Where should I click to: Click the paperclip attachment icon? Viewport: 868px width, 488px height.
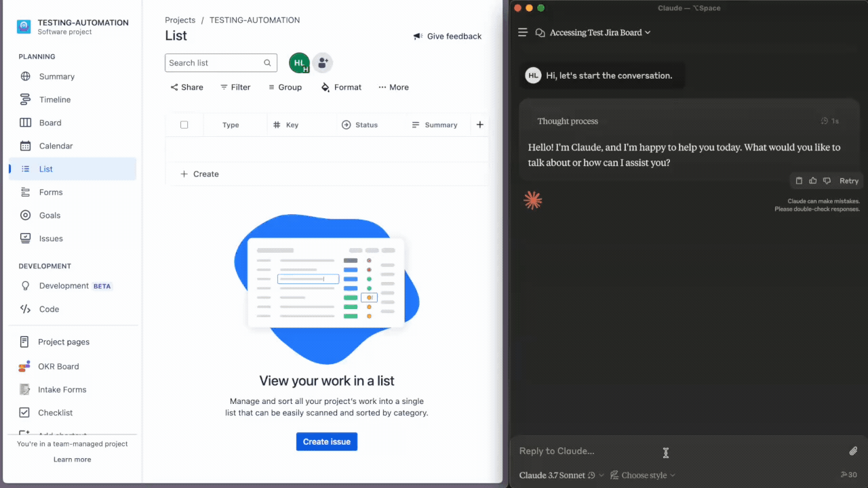point(853,451)
